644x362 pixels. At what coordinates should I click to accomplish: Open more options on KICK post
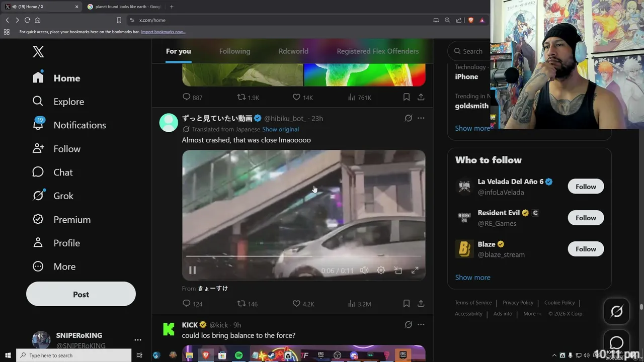coord(421,325)
